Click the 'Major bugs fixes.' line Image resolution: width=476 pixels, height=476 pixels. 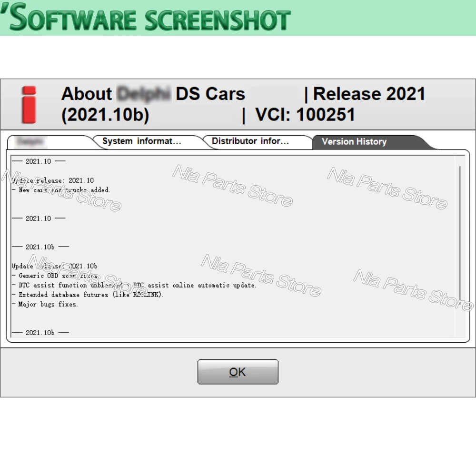[x=45, y=304]
